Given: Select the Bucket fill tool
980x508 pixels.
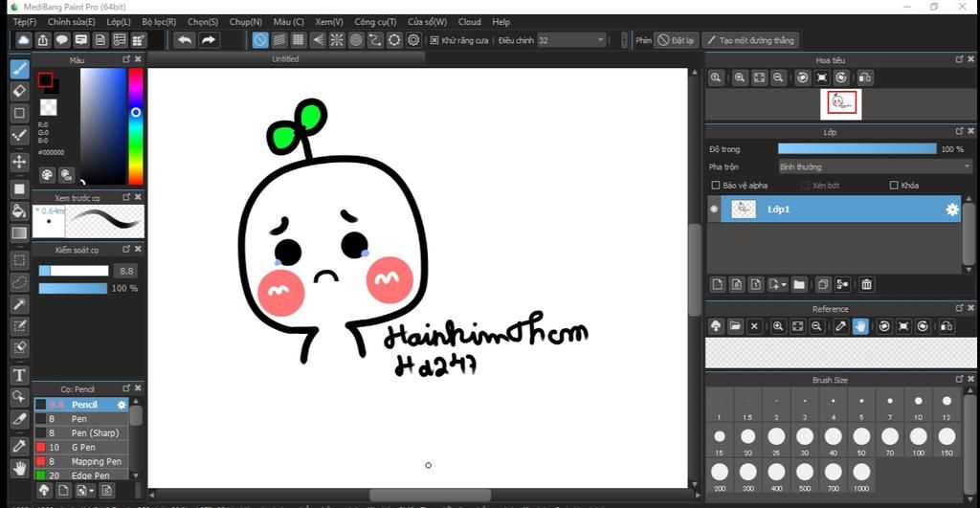Looking at the screenshot, I should point(19,210).
